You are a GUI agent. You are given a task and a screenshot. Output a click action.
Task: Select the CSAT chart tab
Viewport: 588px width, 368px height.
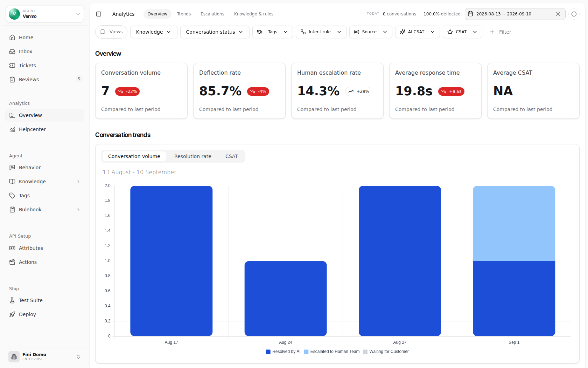[x=232, y=156]
